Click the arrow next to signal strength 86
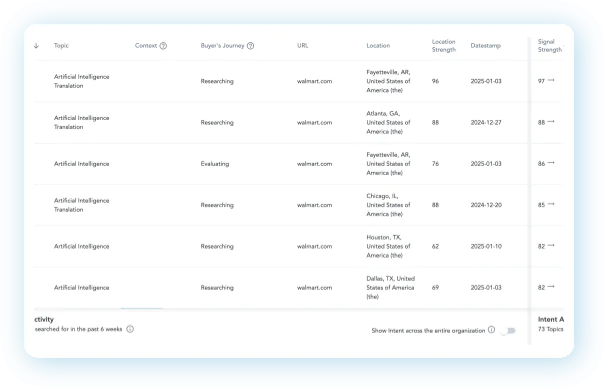The width and height of the screenshot is (605, 388). coord(551,163)
